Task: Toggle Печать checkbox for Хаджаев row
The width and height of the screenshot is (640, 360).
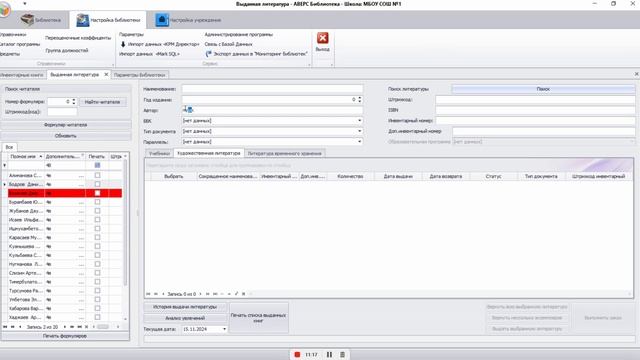Action: coord(97,317)
